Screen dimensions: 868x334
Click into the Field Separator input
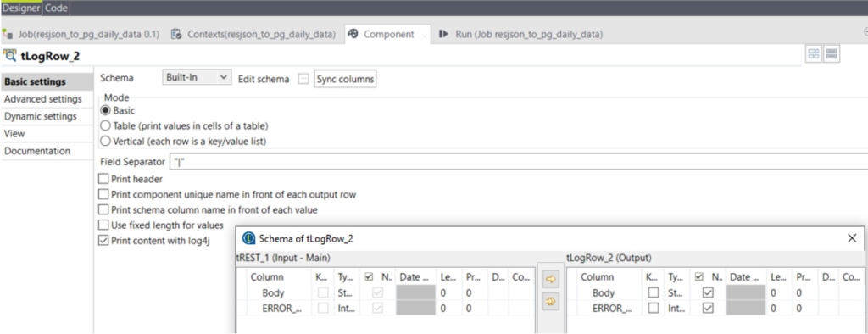point(518,162)
